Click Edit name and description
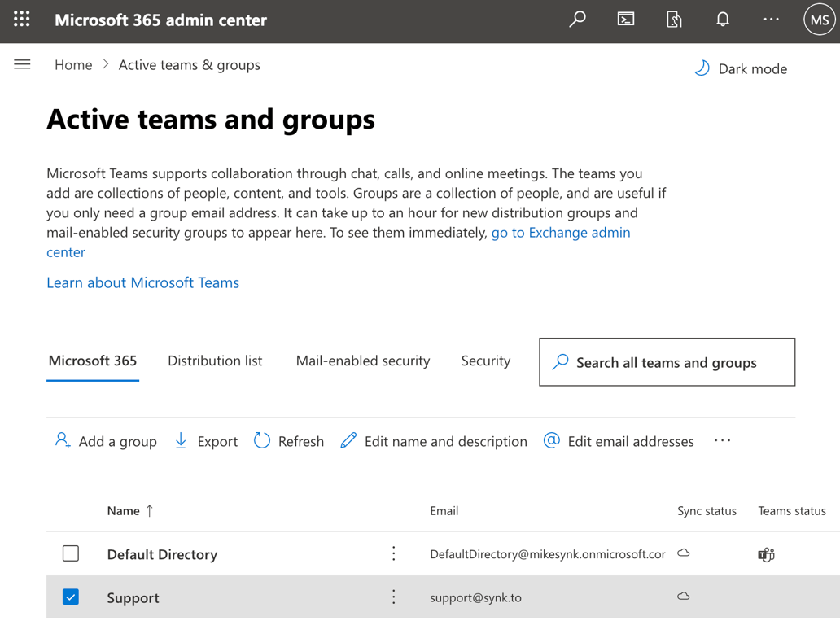840x625 pixels. tap(433, 441)
